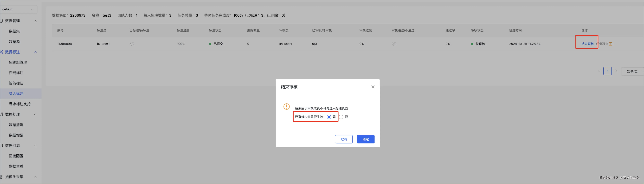Click the data processing sidebar icon

pyautogui.click(x=1, y=114)
